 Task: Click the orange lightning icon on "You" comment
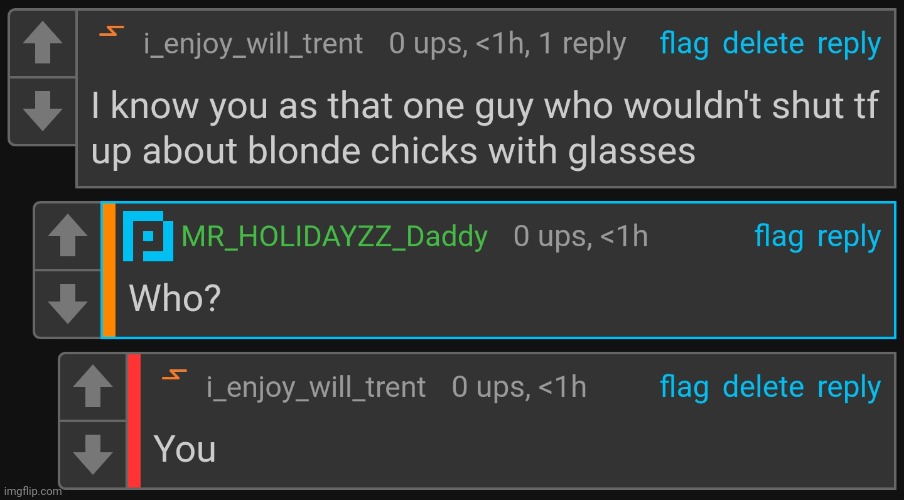click(174, 375)
